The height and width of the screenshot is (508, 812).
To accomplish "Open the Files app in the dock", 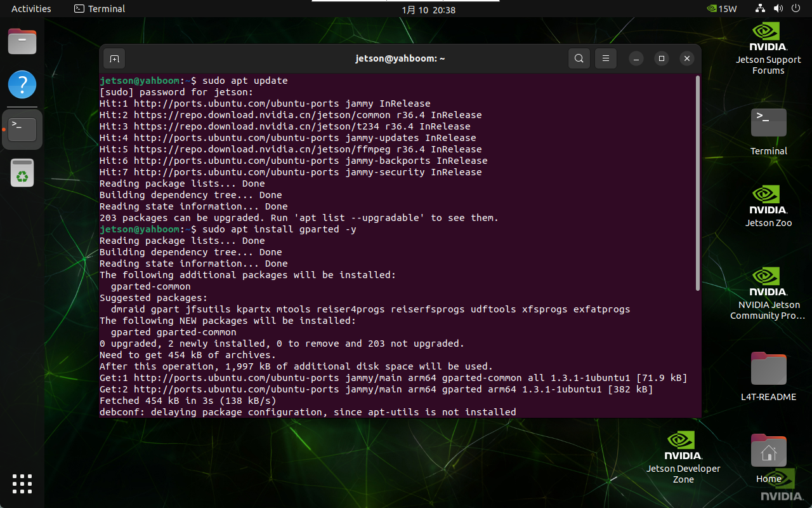I will pyautogui.click(x=22, y=42).
